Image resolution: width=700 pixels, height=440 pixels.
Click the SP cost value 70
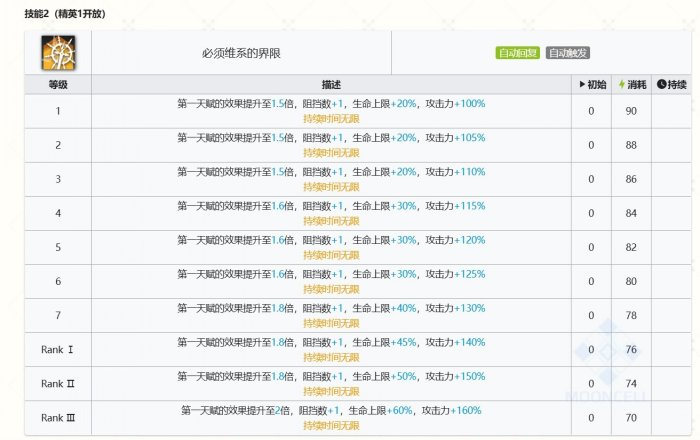[631, 417]
